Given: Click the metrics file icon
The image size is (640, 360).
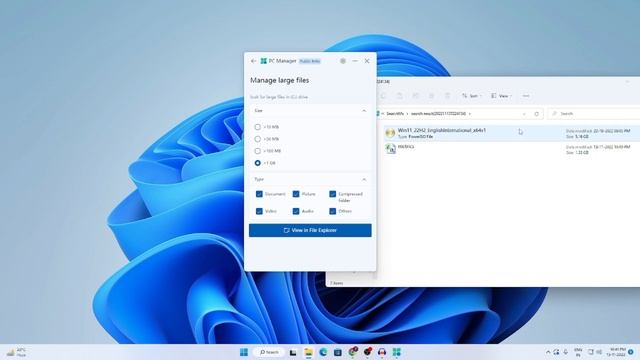Looking at the screenshot, I should point(391,149).
